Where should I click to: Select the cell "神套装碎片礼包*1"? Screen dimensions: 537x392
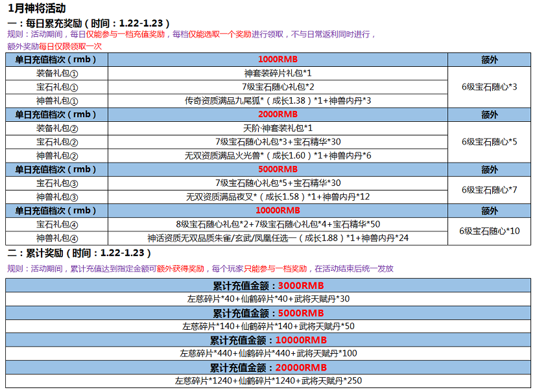278,73
